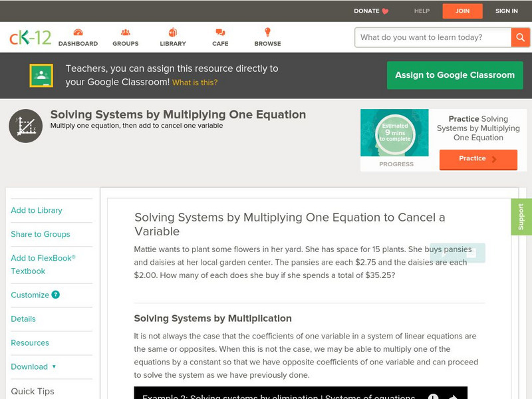Select the CAFE menu label
Viewport: 532px width, 399px height.
(220, 44)
